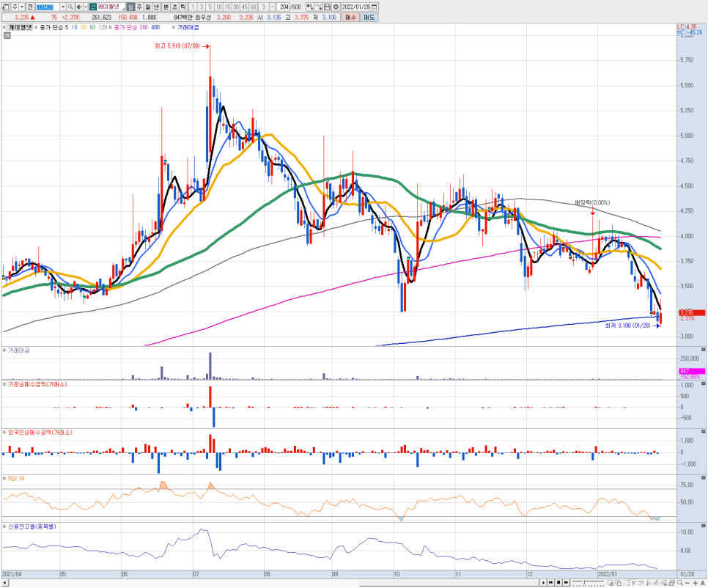Image resolution: width=708 pixels, height=588 pixels.
Task: Click the A auto-fit icon
Action: [x=703, y=583]
